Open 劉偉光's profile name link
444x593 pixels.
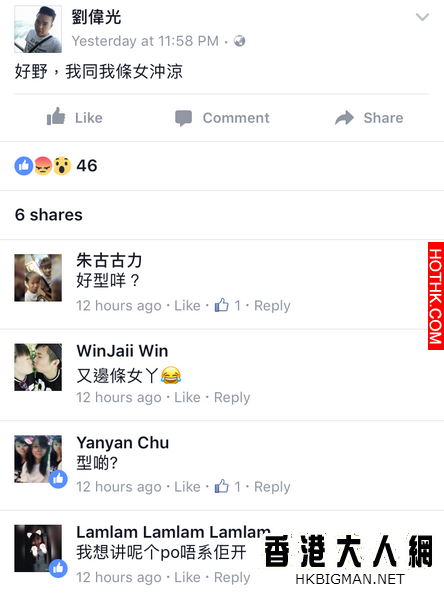(x=96, y=17)
